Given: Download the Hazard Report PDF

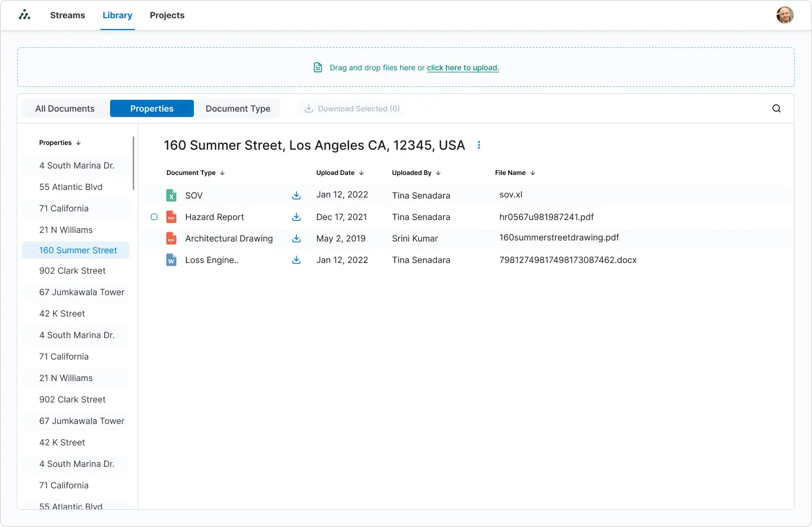Looking at the screenshot, I should click(296, 217).
